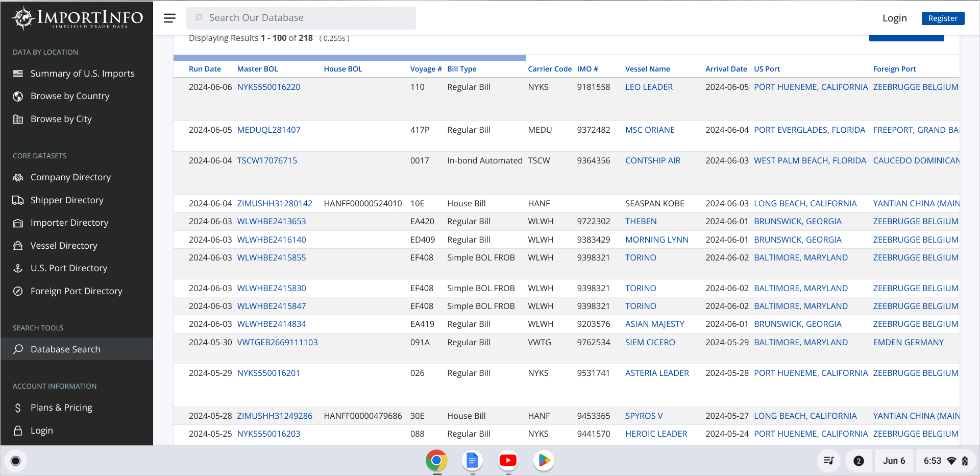Open the Jun 6 calendar date
The image size is (980, 476).
point(894,461)
